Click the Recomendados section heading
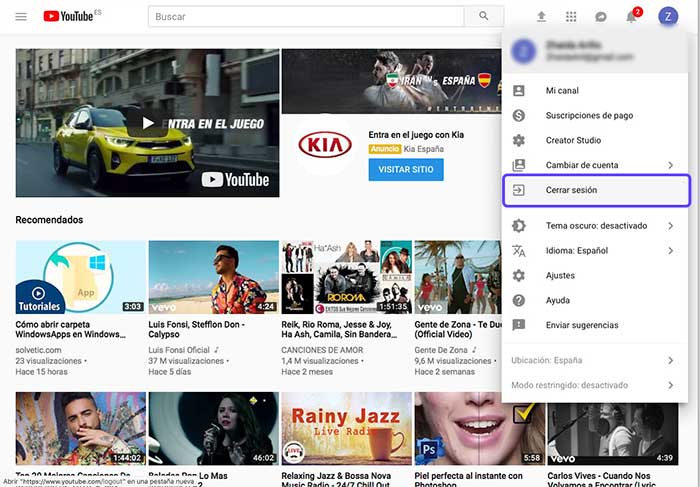The width and height of the screenshot is (700, 487). (49, 220)
